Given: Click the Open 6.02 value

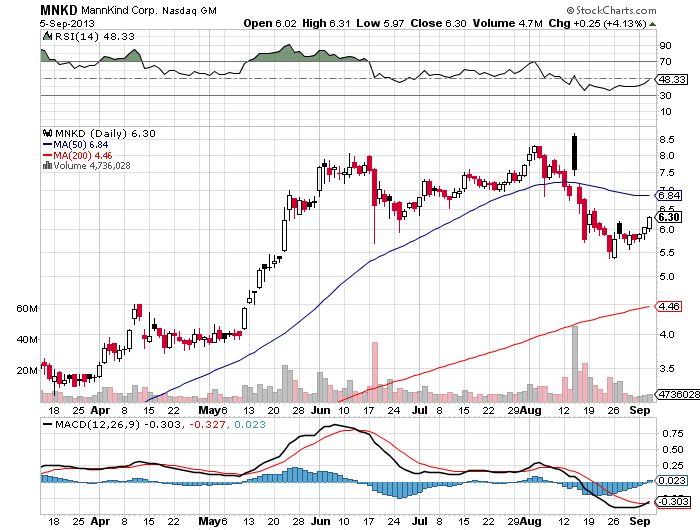Looking at the screenshot, I should click(270, 23).
